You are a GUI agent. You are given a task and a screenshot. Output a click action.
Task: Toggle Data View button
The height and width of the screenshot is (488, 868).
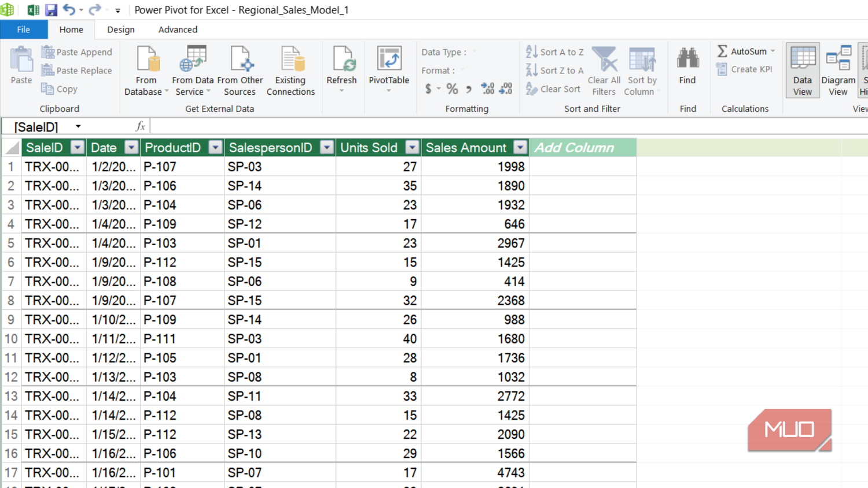(803, 70)
